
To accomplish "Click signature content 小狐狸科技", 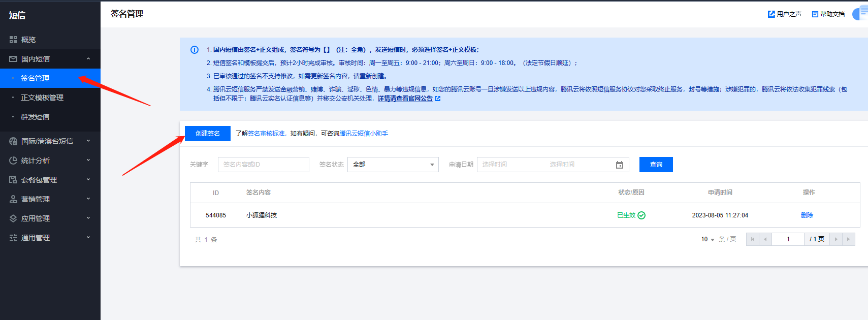I will tap(262, 215).
